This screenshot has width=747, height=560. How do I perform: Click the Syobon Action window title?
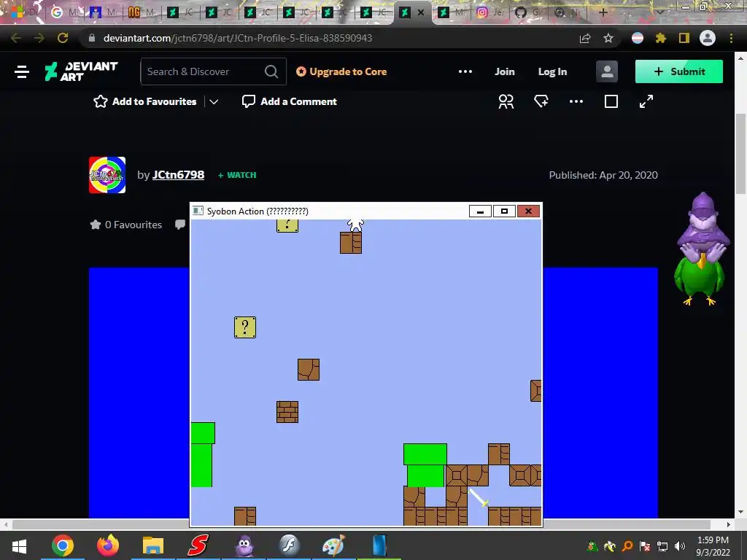(258, 211)
